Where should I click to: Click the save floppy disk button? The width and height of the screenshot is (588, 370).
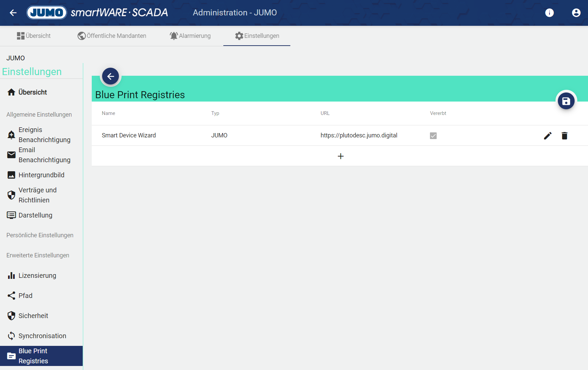[566, 101]
